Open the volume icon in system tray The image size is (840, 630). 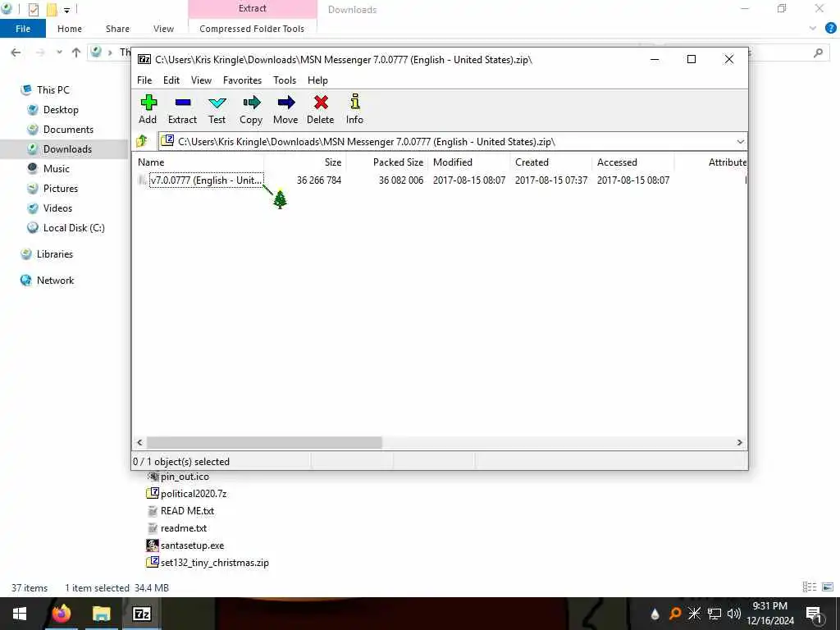click(734, 614)
